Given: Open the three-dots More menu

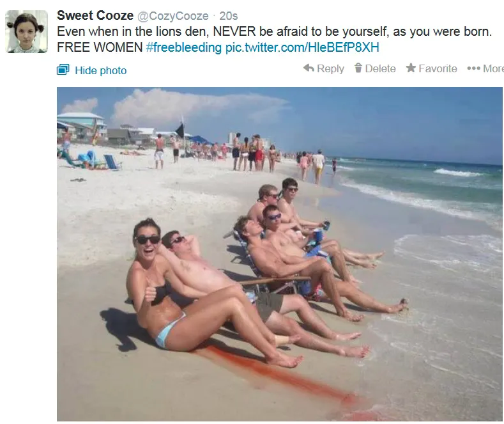Looking at the screenshot, I should pos(485,68).
